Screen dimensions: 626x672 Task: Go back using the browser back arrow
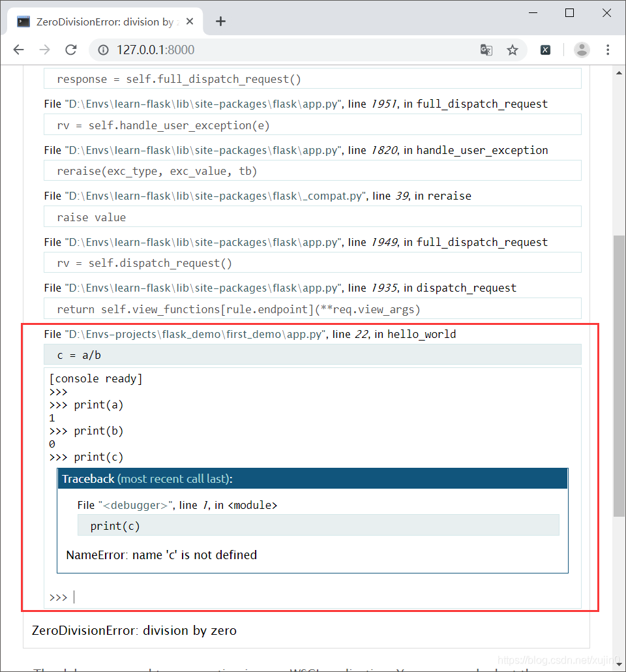click(18, 50)
